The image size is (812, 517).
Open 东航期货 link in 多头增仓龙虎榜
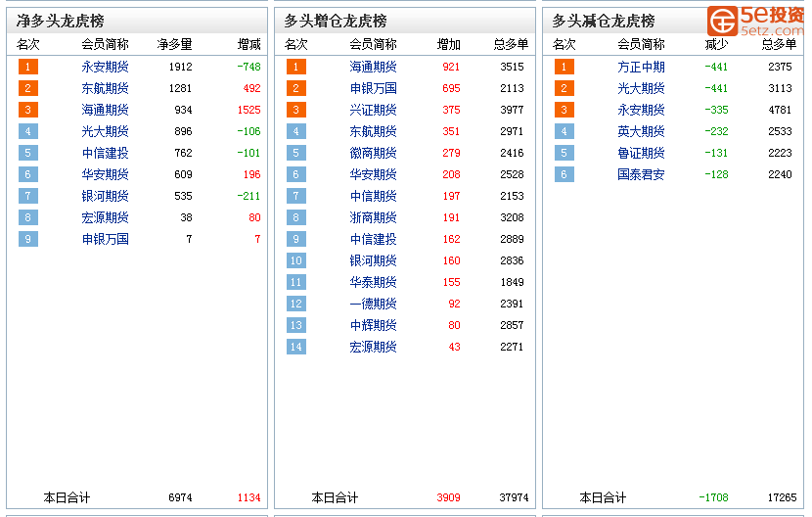pos(373,131)
